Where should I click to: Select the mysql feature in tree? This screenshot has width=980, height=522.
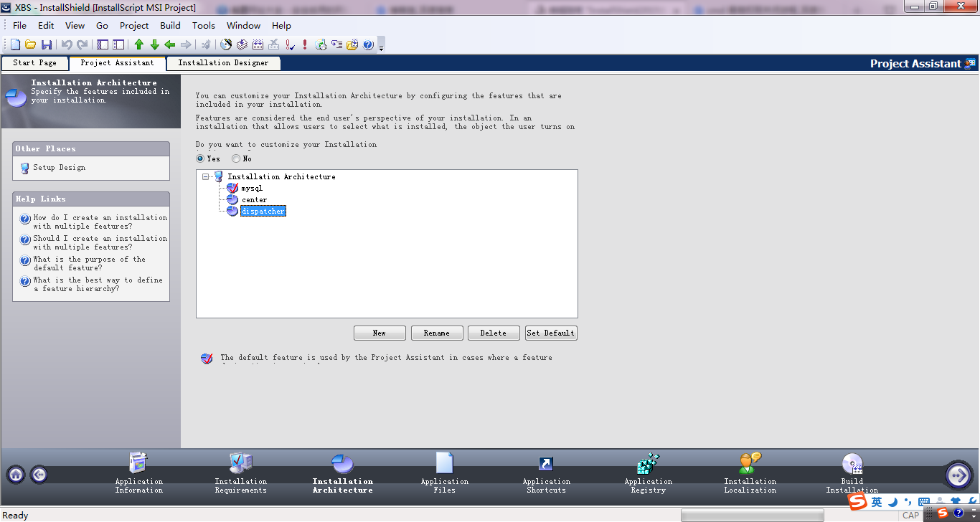click(252, 189)
